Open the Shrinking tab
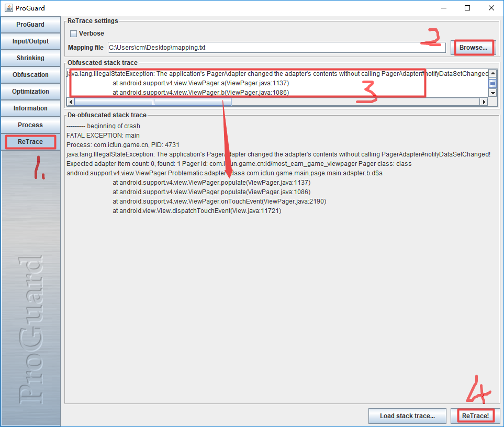The image size is (504, 427). tap(30, 58)
